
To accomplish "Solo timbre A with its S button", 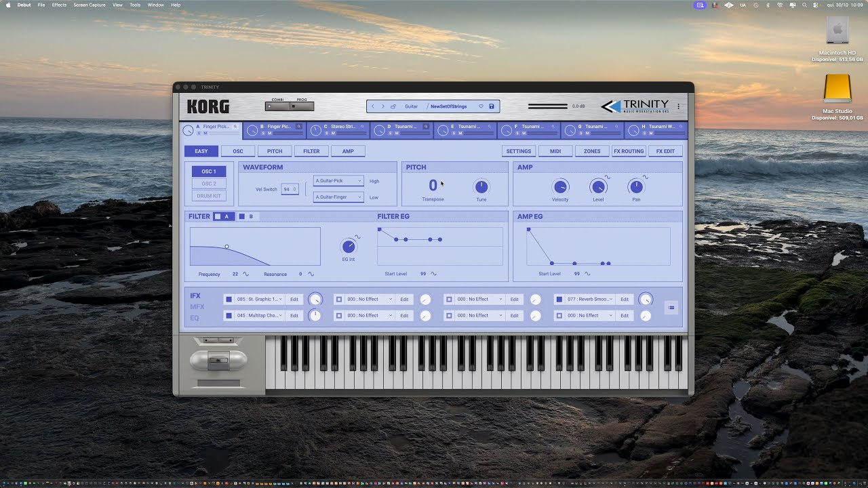I will 199,133.
